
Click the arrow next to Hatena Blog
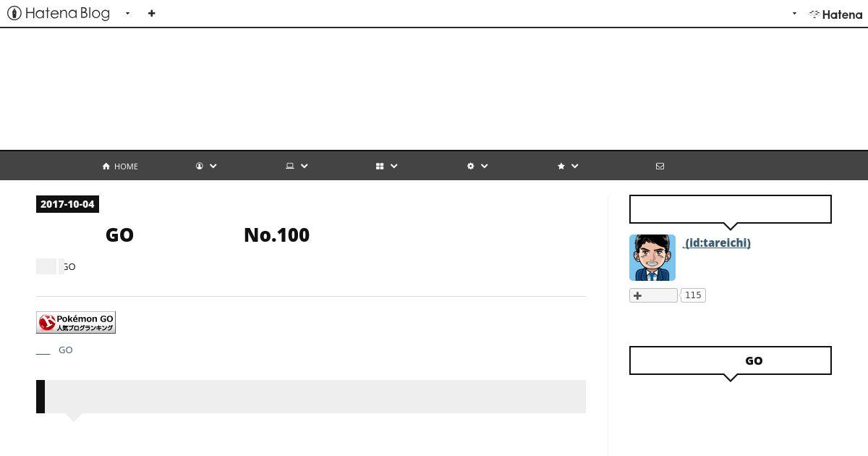[x=127, y=14]
